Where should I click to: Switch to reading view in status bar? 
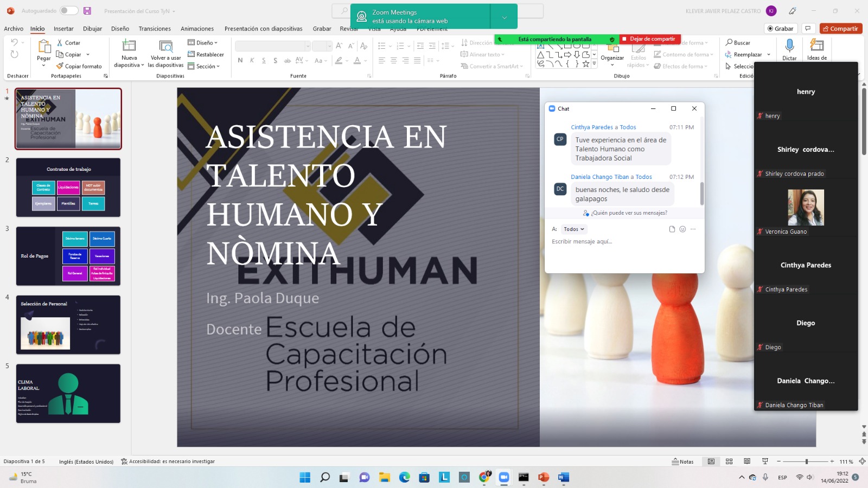click(x=747, y=461)
